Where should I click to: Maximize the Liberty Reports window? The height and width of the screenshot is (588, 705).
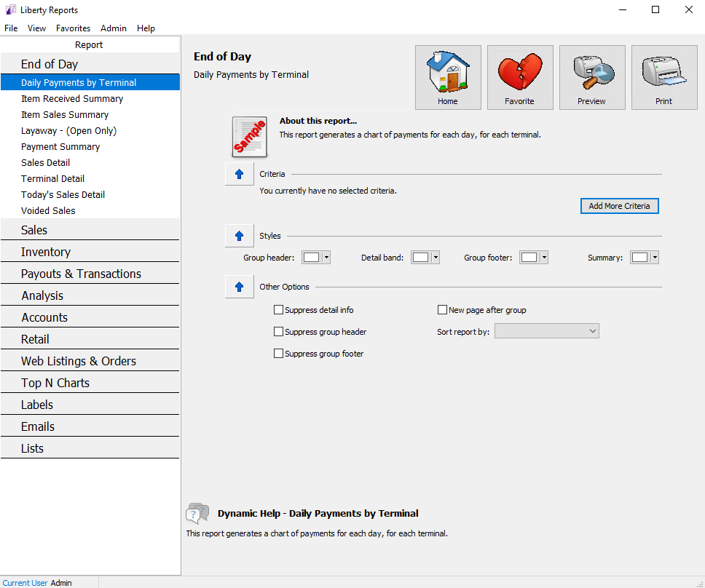(655, 9)
